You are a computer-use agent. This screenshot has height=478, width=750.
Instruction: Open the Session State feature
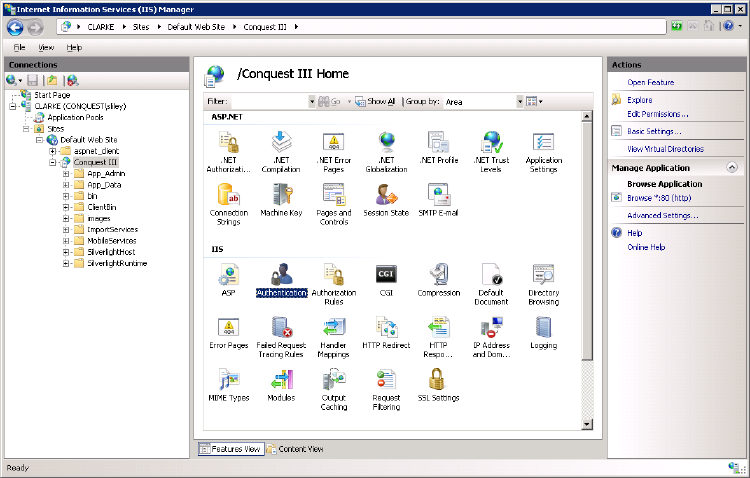pos(386,200)
